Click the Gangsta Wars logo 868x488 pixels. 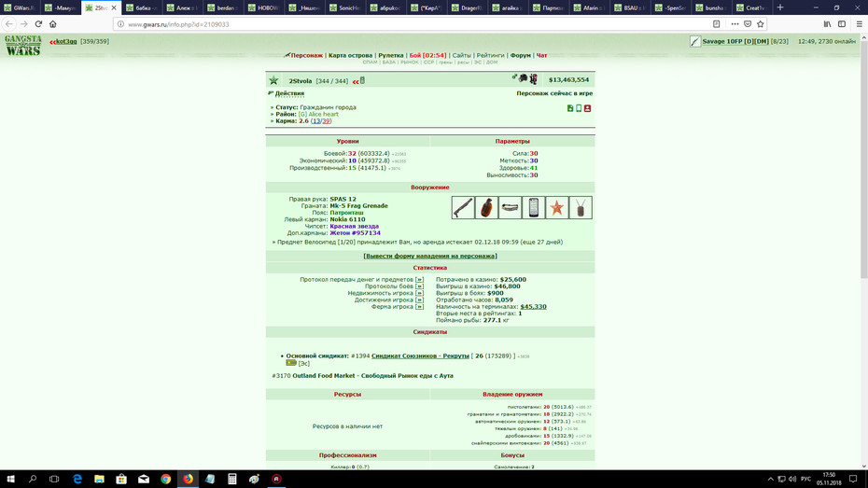point(22,46)
